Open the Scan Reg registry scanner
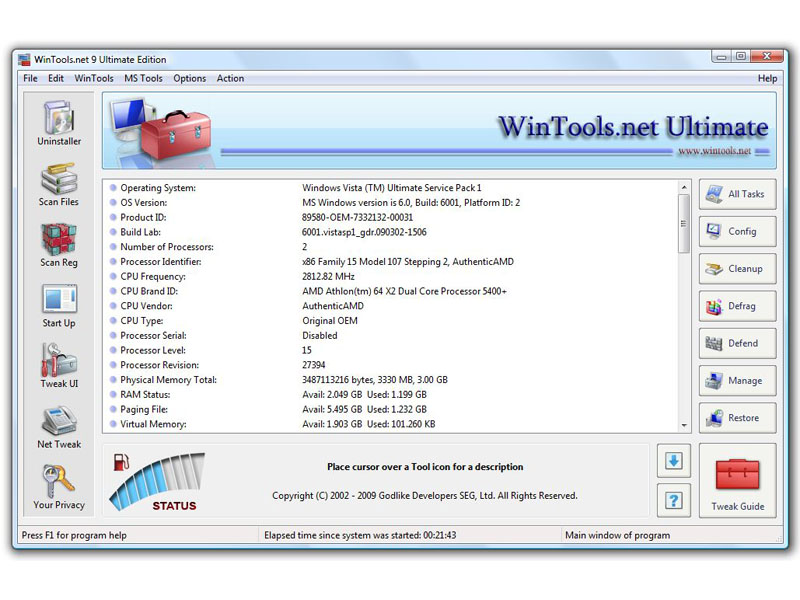 click(x=59, y=245)
